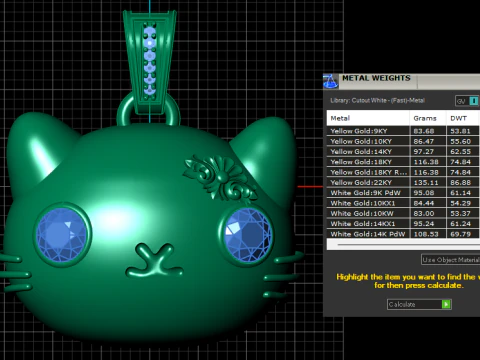Select the White Gold:10KW row
480x360 pixels.
click(403, 214)
